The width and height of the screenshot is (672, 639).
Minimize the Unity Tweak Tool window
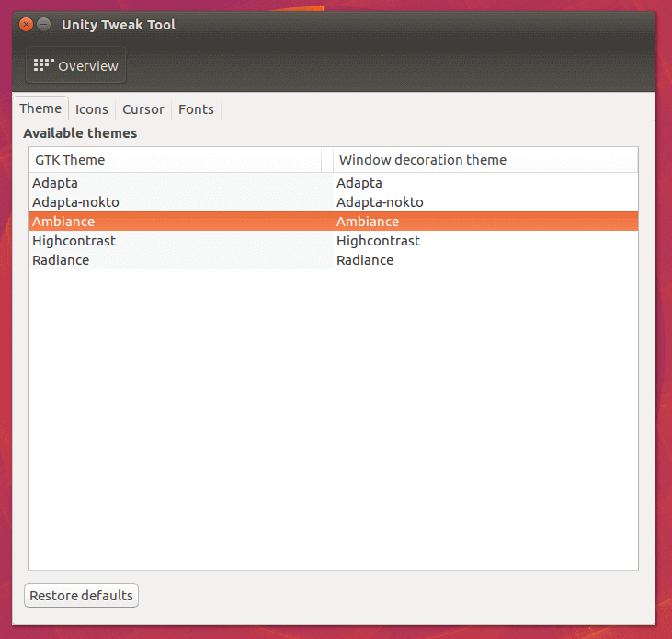pyautogui.click(x=44, y=25)
